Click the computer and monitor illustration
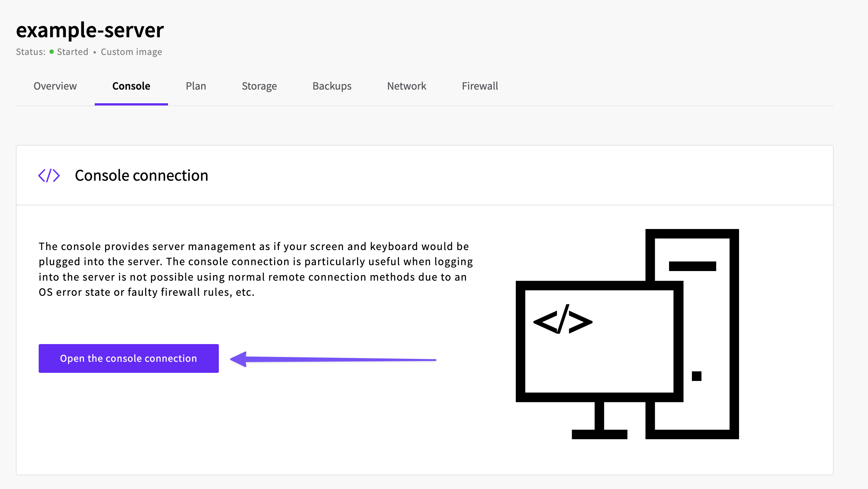 [627, 334]
